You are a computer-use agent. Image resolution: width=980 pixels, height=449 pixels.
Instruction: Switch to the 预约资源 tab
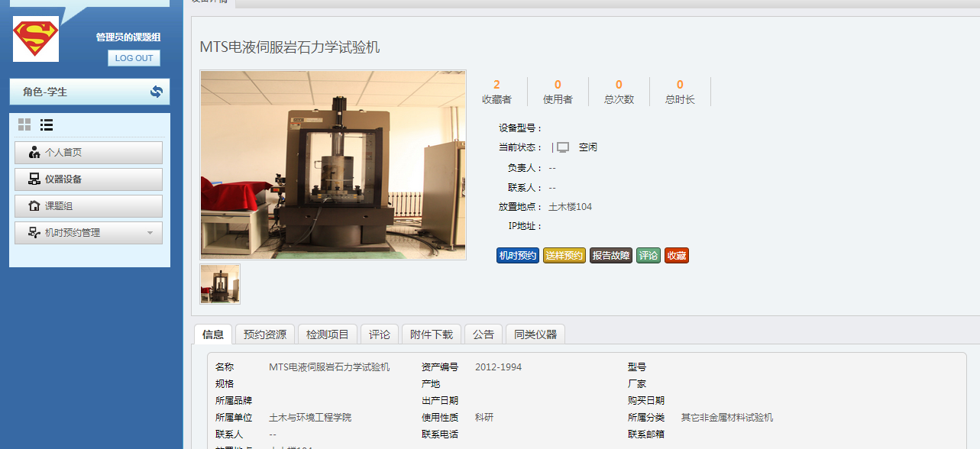(x=265, y=334)
